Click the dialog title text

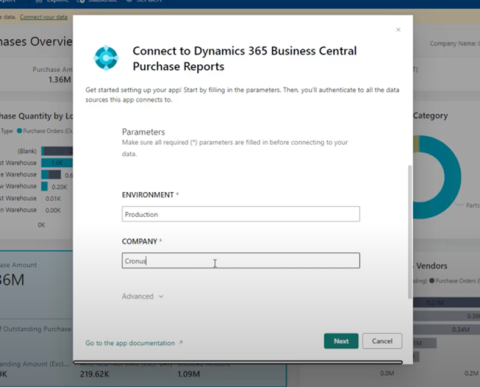point(245,58)
